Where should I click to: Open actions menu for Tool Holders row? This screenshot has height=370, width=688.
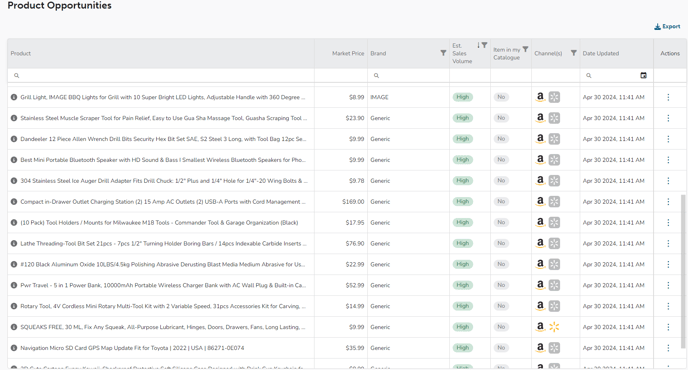pos(668,223)
